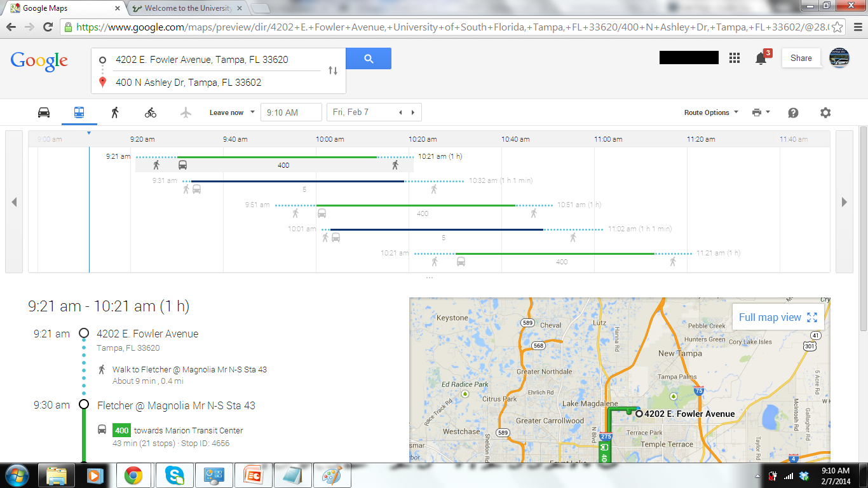868x488 pixels.
Task: Go to previous day using date arrow
Action: [x=400, y=112]
